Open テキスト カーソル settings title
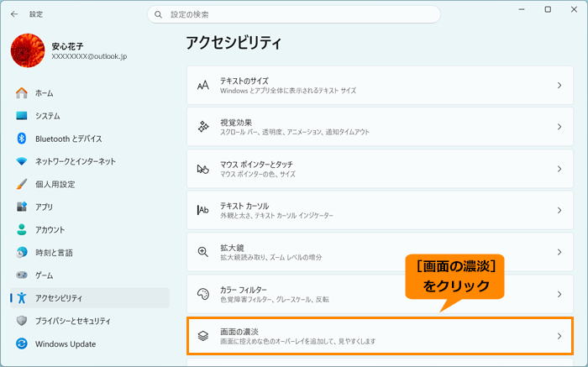Viewport: 588px width, 367px height. tap(244, 207)
